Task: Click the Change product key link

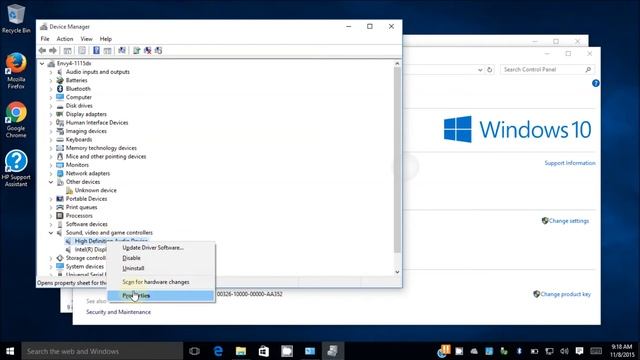Action: pos(565,294)
